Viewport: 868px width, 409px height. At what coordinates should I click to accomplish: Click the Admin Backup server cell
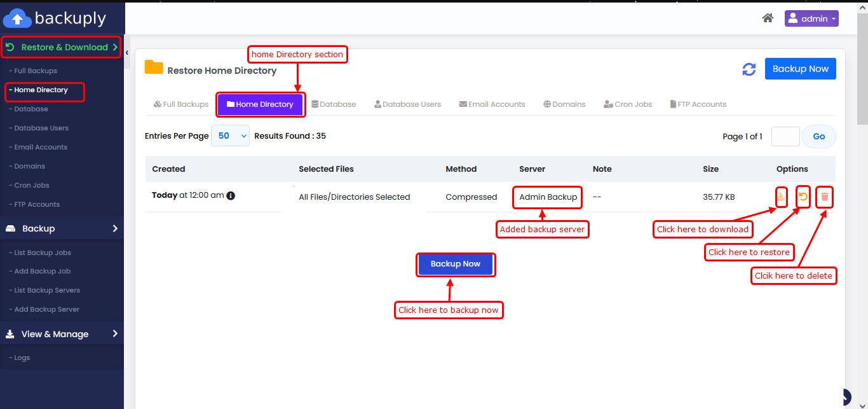pos(548,197)
